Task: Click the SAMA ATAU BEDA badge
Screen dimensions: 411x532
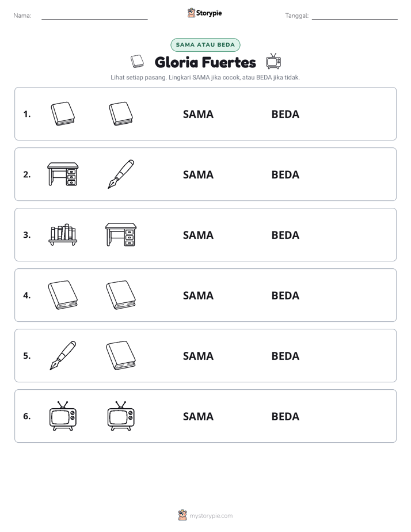Action: click(205, 45)
